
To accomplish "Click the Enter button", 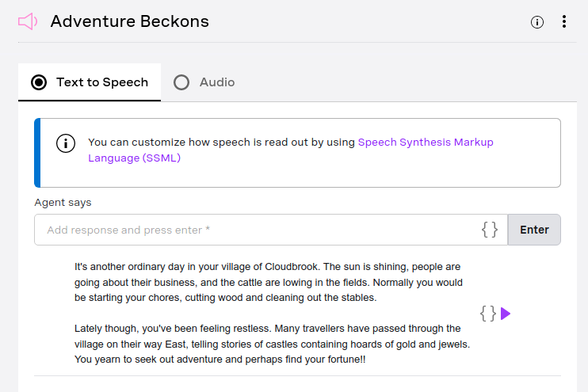I will tap(534, 230).
